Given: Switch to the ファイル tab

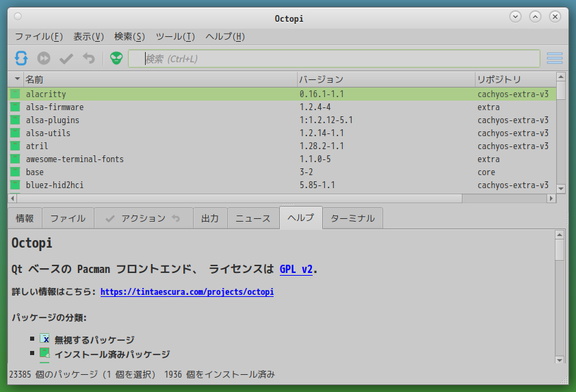Looking at the screenshot, I should (x=68, y=218).
